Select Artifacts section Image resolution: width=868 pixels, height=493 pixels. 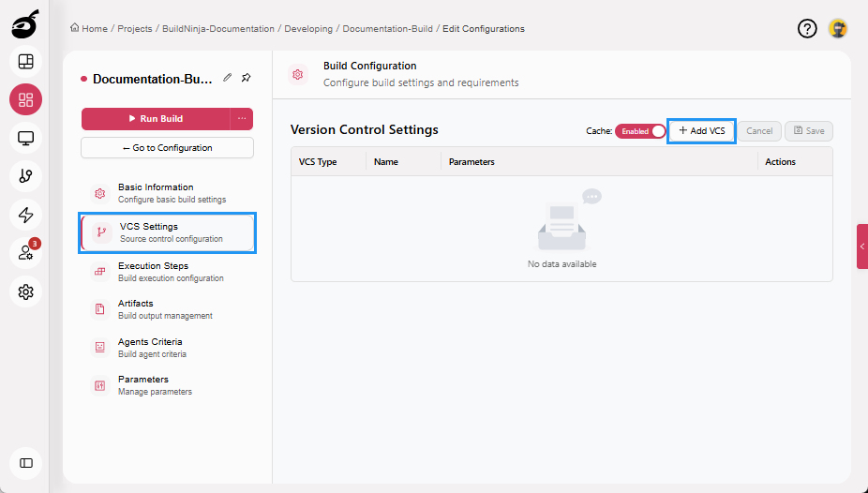[167, 309]
